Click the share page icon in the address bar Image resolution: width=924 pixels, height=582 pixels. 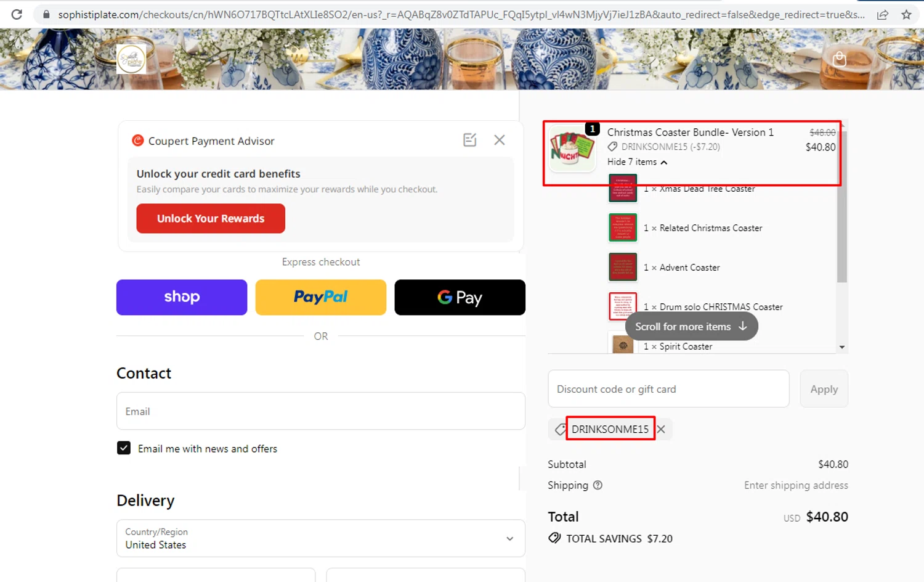tap(883, 14)
